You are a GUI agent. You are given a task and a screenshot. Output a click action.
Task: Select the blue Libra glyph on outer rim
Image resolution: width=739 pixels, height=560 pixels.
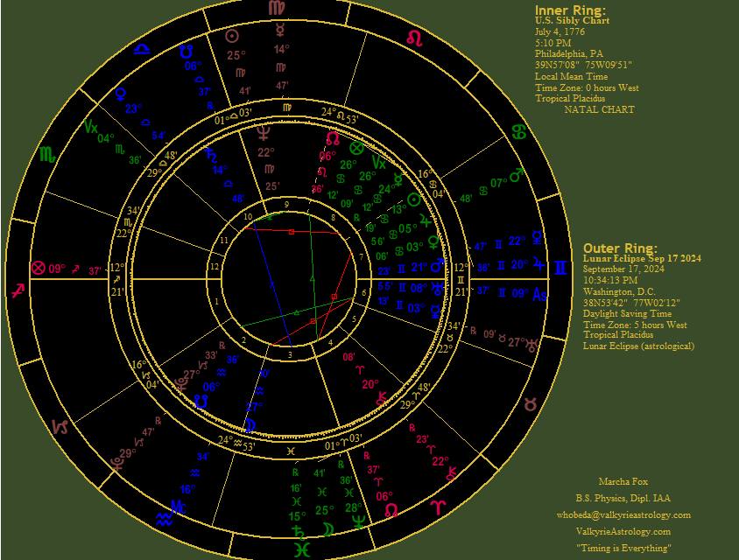pos(142,49)
